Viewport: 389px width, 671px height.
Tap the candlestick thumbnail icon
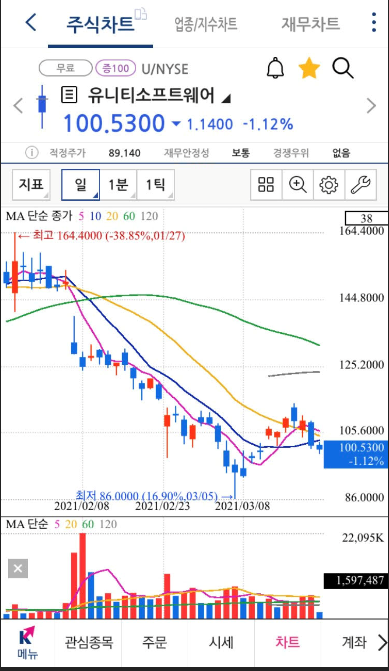(42, 106)
